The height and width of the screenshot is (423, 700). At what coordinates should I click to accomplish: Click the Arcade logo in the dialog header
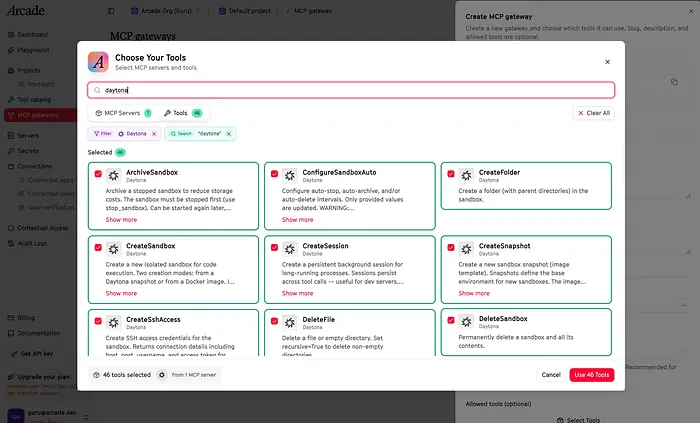coord(98,62)
